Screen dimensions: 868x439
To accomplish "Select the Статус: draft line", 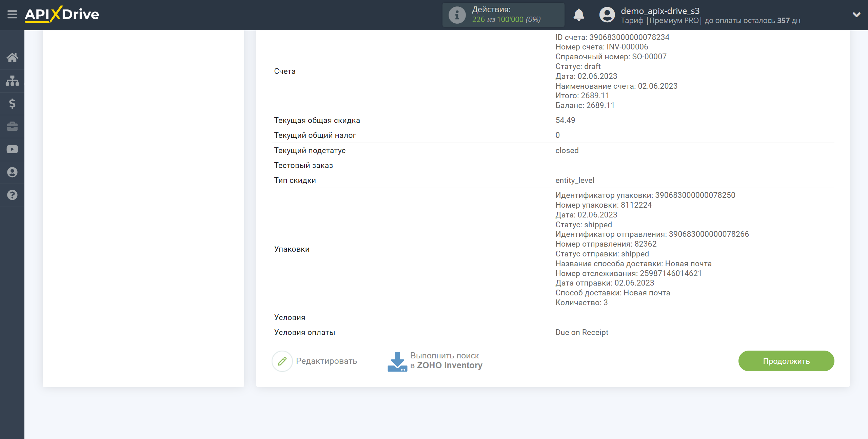I will click(x=578, y=66).
